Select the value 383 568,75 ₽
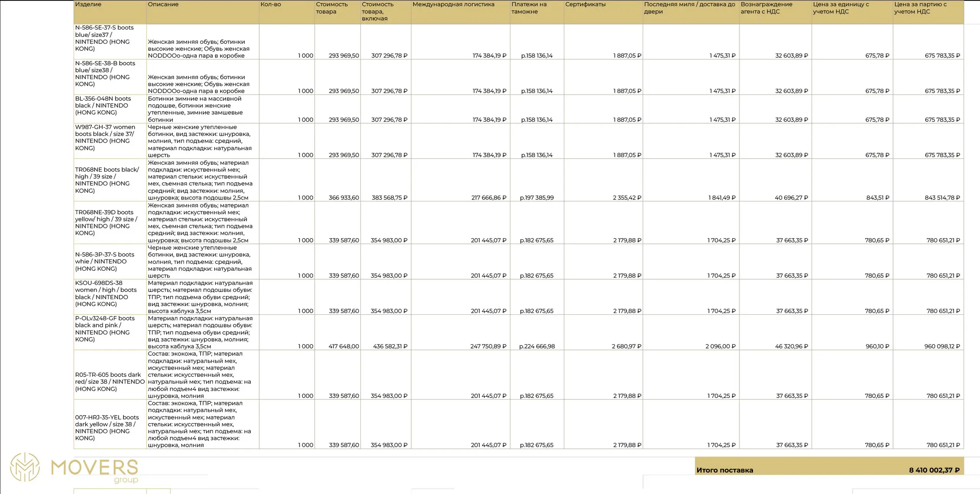This screenshot has width=980, height=494. [389, 198]
